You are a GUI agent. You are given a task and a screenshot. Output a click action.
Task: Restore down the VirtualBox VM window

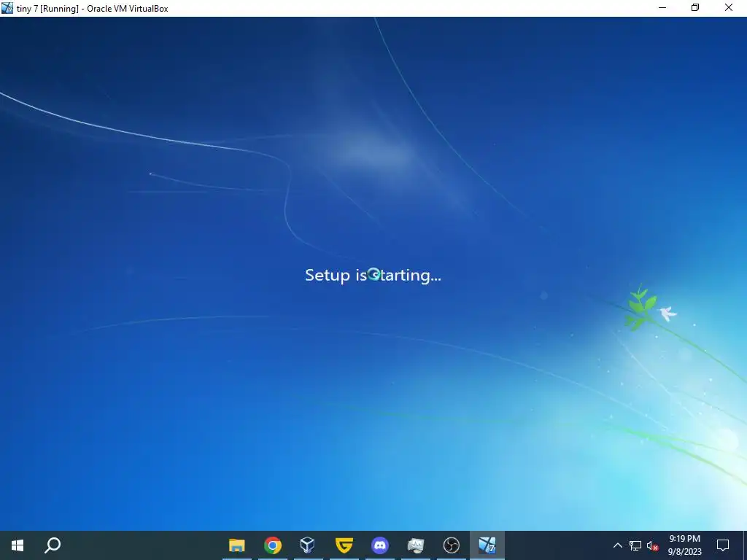click(695, 7)
